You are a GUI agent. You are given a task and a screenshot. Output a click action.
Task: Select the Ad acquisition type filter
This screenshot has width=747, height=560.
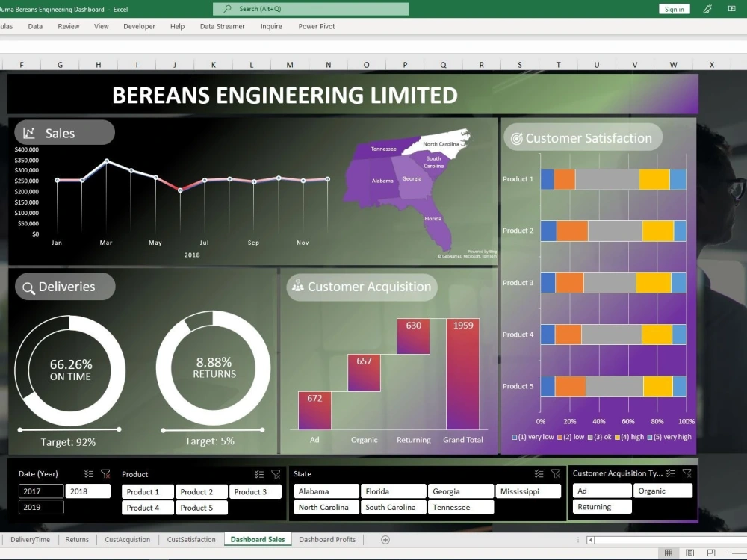(601, 491)
